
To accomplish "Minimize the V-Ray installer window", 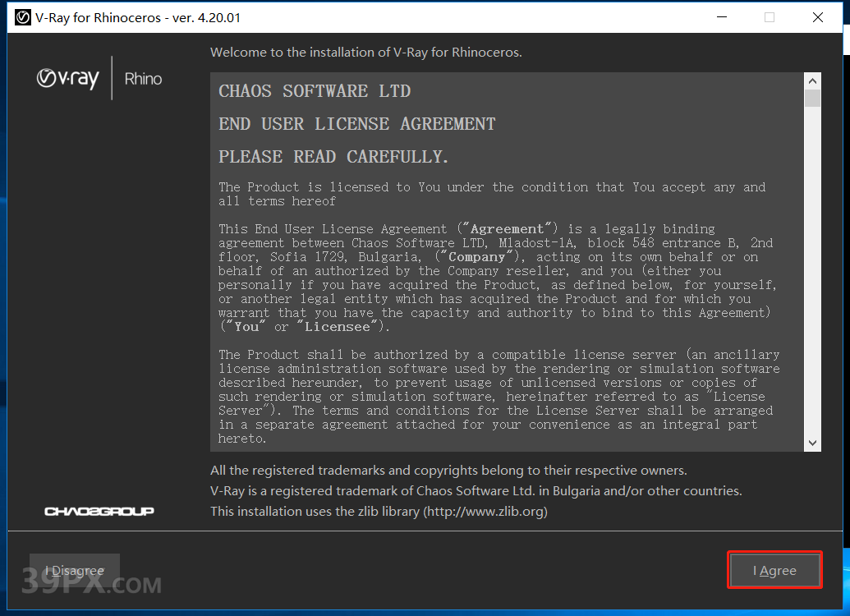I will [x=721, y=17].
